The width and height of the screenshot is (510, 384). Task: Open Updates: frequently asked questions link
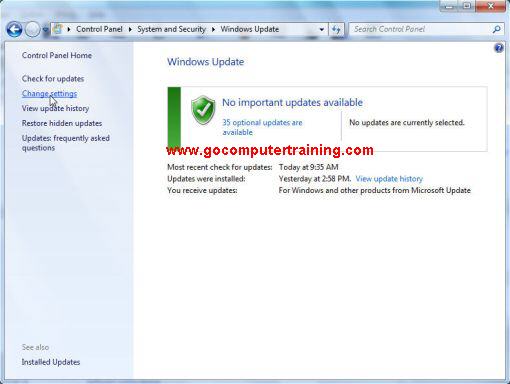coord(66,143)
